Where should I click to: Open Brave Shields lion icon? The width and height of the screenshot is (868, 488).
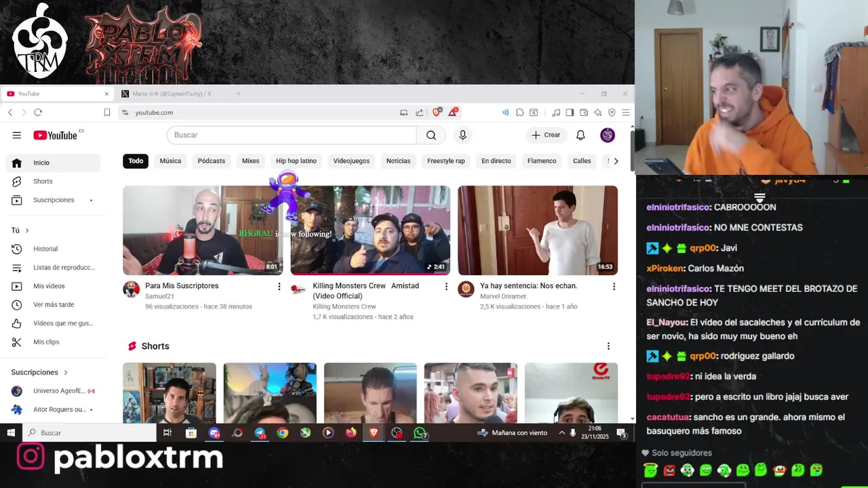click(437, 113)
